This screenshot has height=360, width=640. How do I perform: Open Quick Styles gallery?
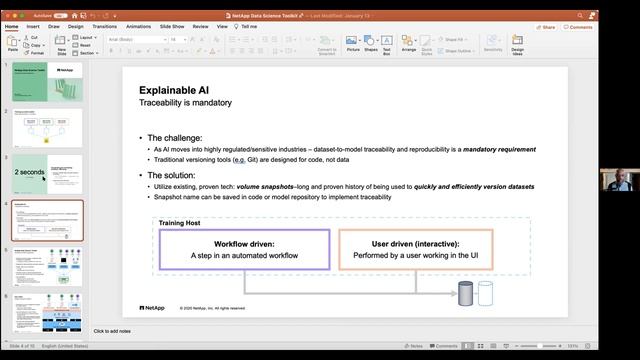pyautogui.click(x=426, y=45)
